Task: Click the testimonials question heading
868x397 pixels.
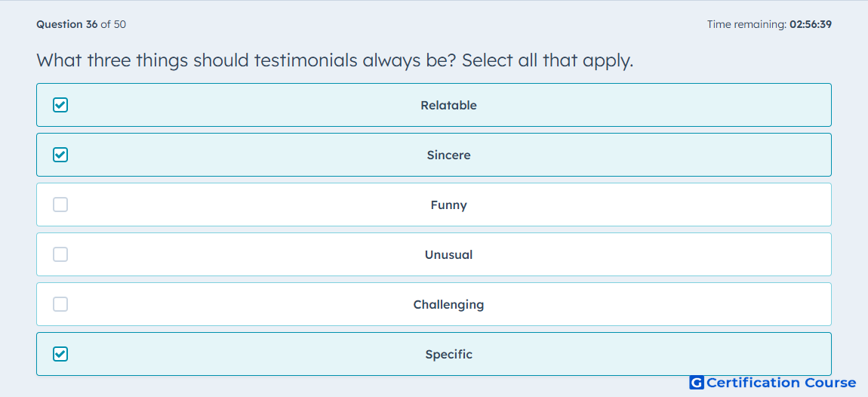Action: (334, 60)
